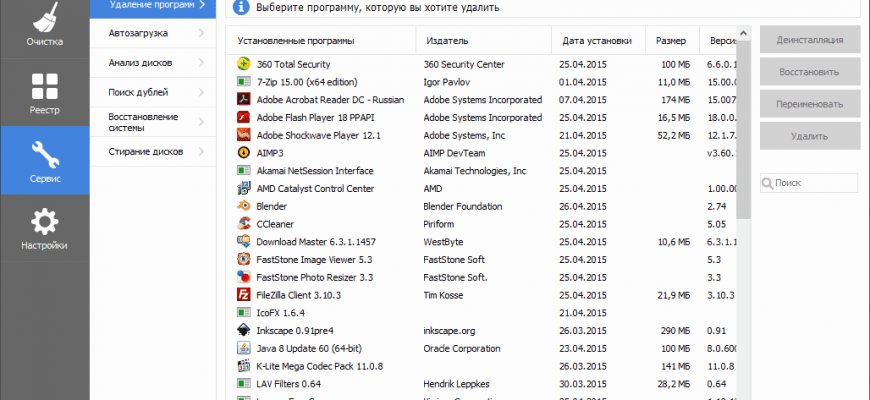Click the AIMP3 program icon
The height and width of the screenshot is (400, 870).
(243, 153)
